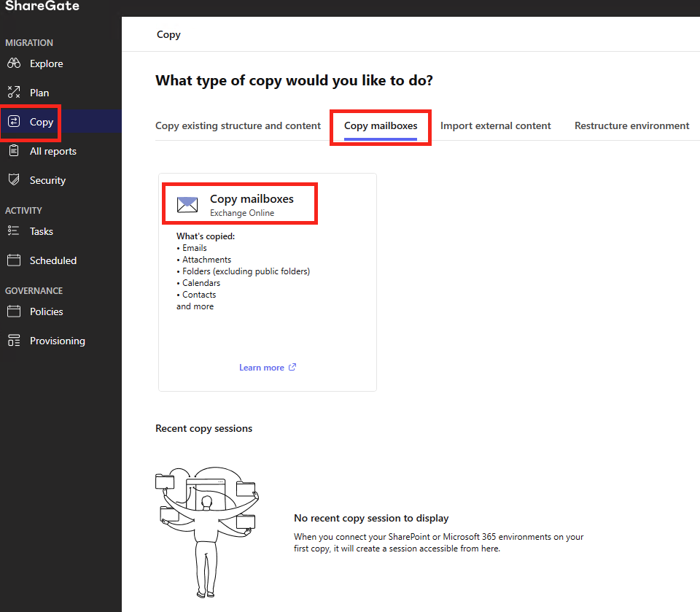This screenshot has height=612, width=700.
Task: Click the envelope icon on mailbox card
Action: tap(187, 204)
